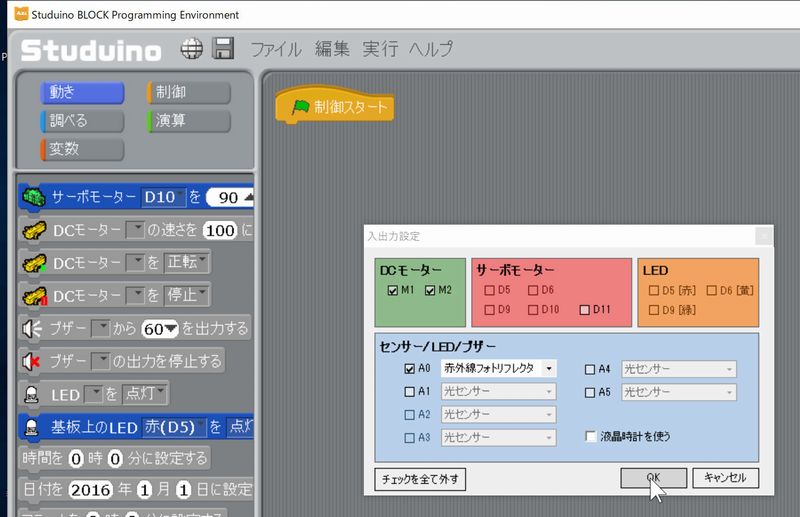
Task: Open the A0 sensor type dropdown
Action: point(548,368)
